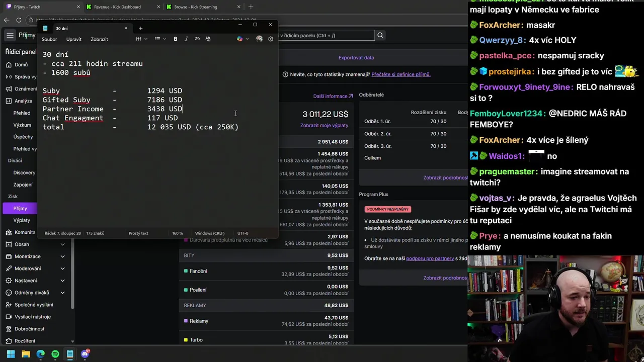Open the list style dropdown
This screenshot has height=362, width=644.
point(160,39)
